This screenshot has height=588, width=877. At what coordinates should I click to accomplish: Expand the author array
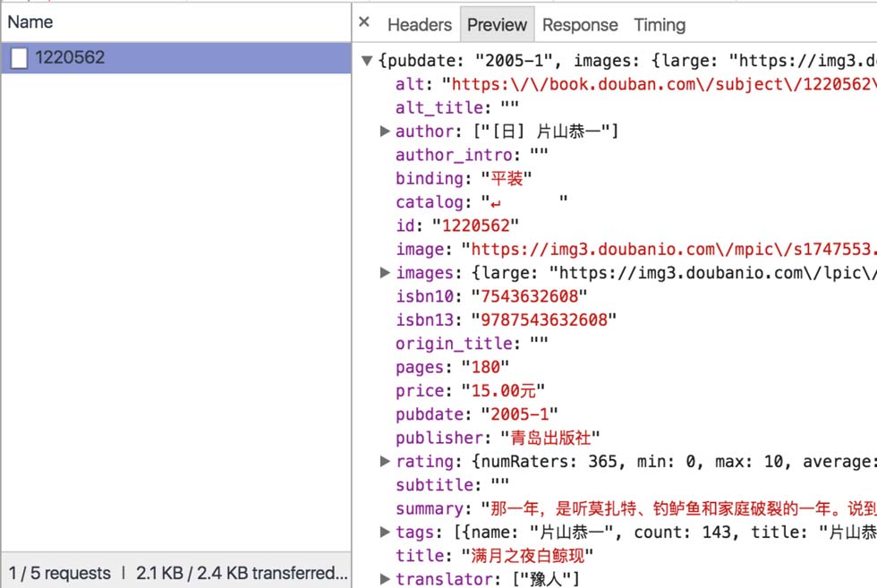pos(385,131)
